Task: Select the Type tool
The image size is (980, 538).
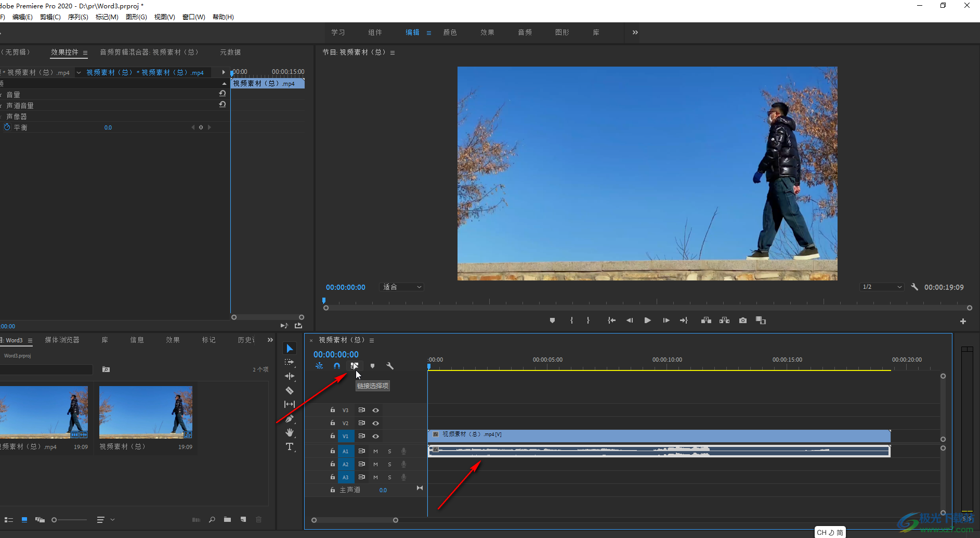Action: [x=290, y=446]
